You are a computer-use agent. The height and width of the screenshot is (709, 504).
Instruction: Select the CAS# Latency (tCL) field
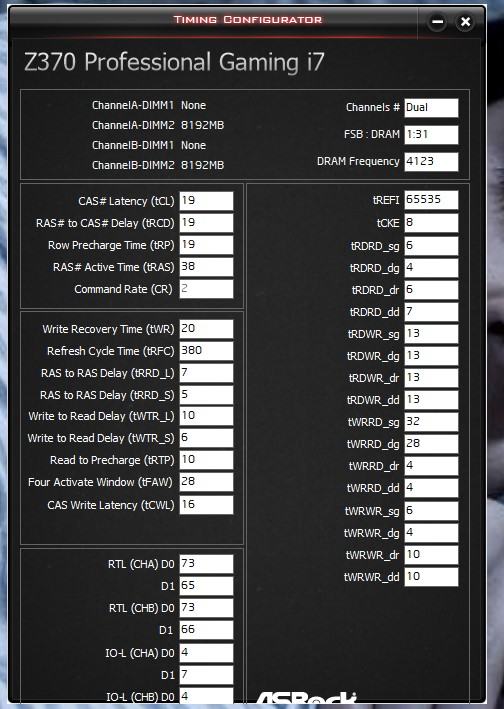click(x=207, y=201)
